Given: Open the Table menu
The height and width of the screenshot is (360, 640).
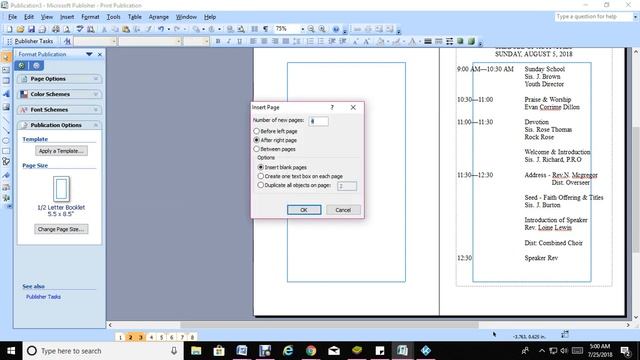Looking at the screenshot, I should pos(134,17).
